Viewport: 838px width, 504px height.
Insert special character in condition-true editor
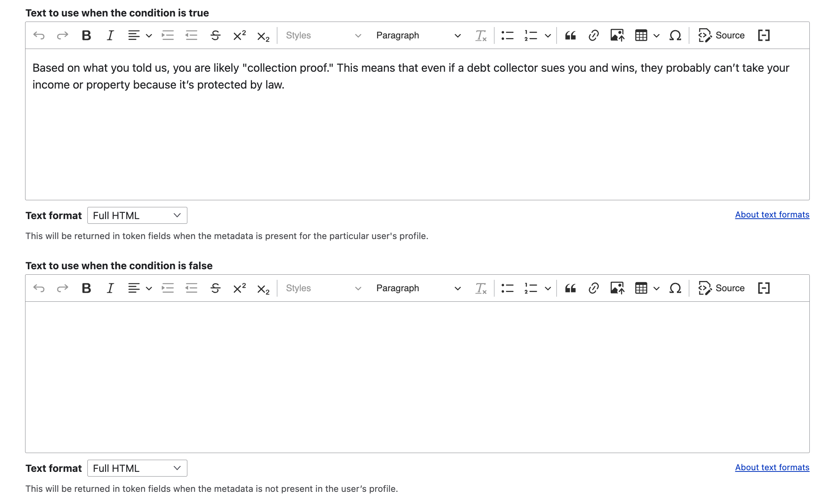click(675, 36)
